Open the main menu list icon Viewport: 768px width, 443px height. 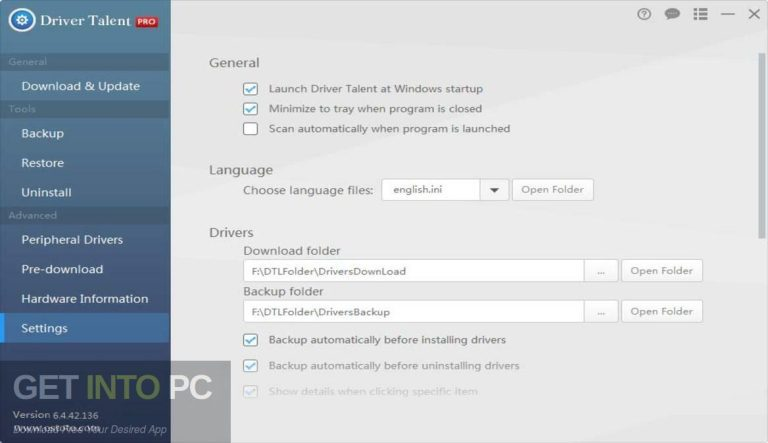[x=700, y=15]
